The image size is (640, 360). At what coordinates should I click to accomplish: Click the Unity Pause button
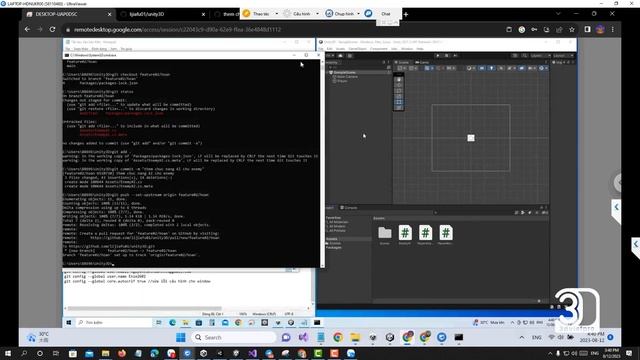click(447, 56)
